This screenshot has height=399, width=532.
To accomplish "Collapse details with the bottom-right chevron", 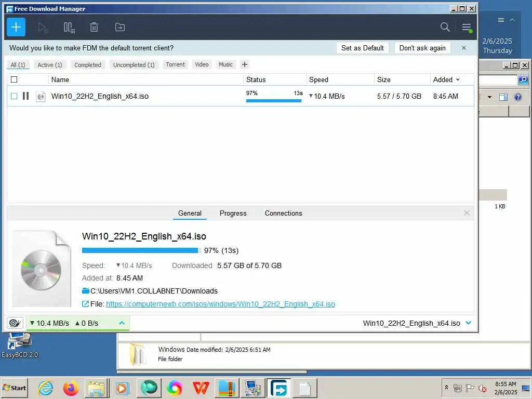I will point(469,323).
